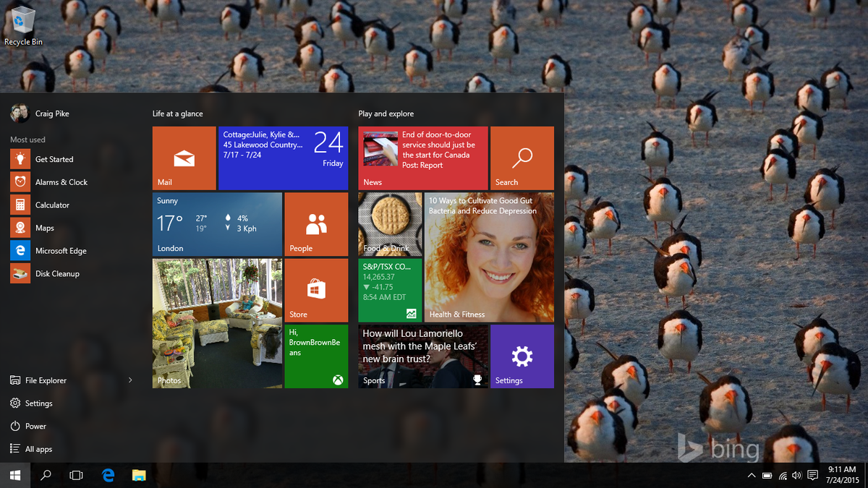Open Task View on the taskbar
Viewport: 868px width, 488px height.
coord(76,475)
